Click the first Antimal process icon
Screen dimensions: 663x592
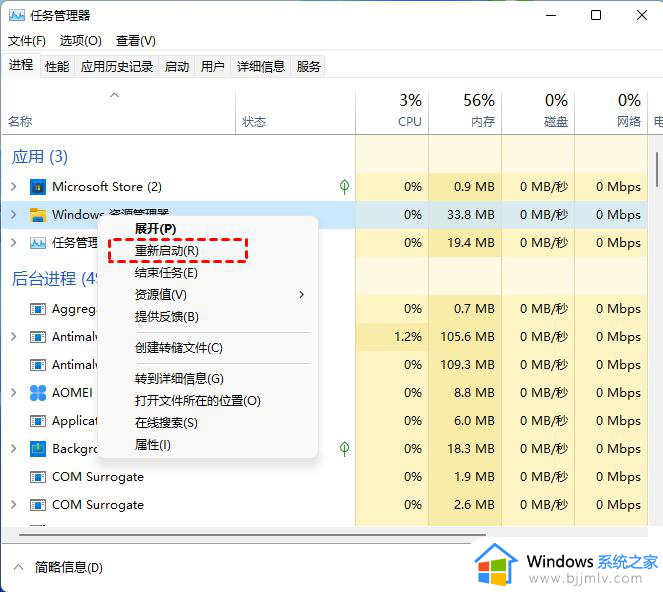pos(38,337)
